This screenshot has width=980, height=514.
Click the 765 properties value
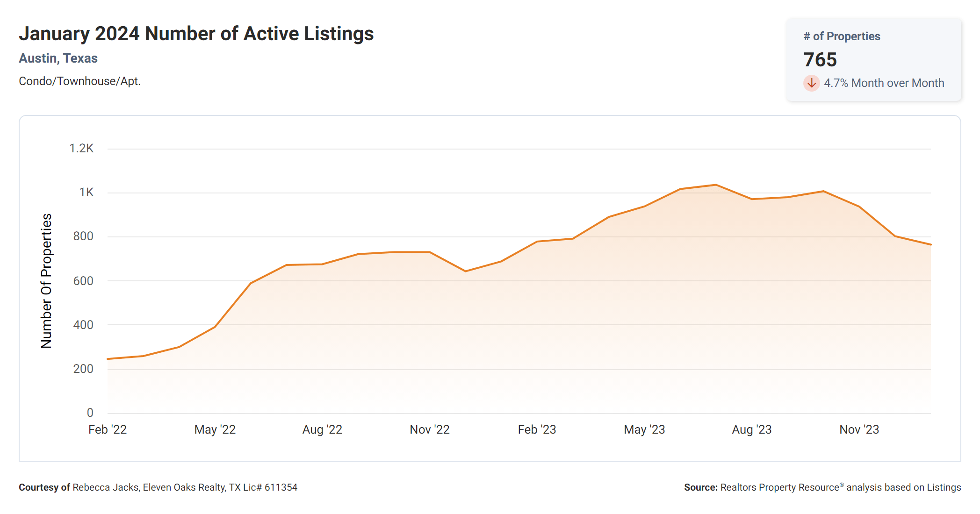(820, 60)
